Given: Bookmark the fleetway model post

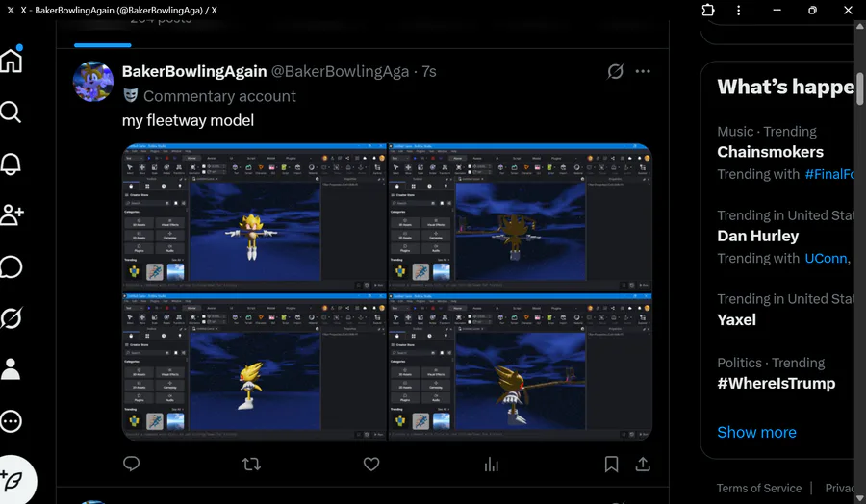Looking at the screenshot, I should [611, 465].
